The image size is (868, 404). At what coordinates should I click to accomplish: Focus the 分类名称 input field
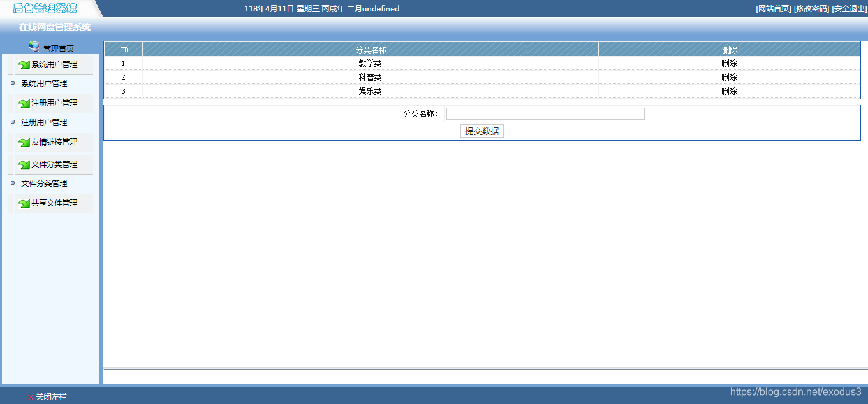click(x=545, y=114)
